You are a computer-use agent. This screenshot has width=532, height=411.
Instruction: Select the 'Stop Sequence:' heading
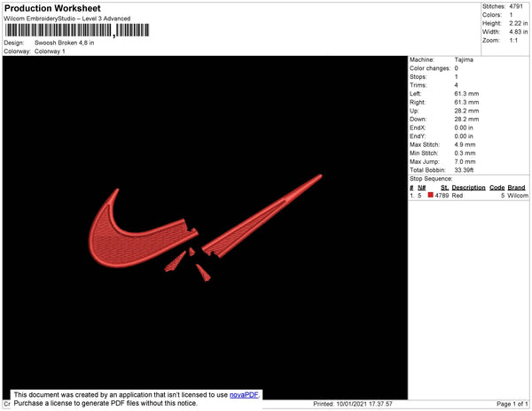pyautogui.click(x=431, y=179)
